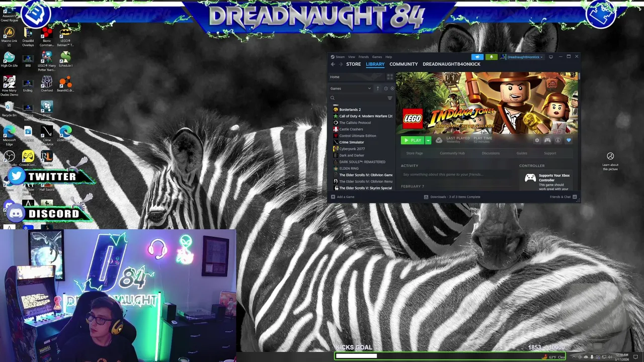The width and height of the screenshot is (644, 362).
Task: Open the green Steam notifications bell
Action: (x=492, y=57)
